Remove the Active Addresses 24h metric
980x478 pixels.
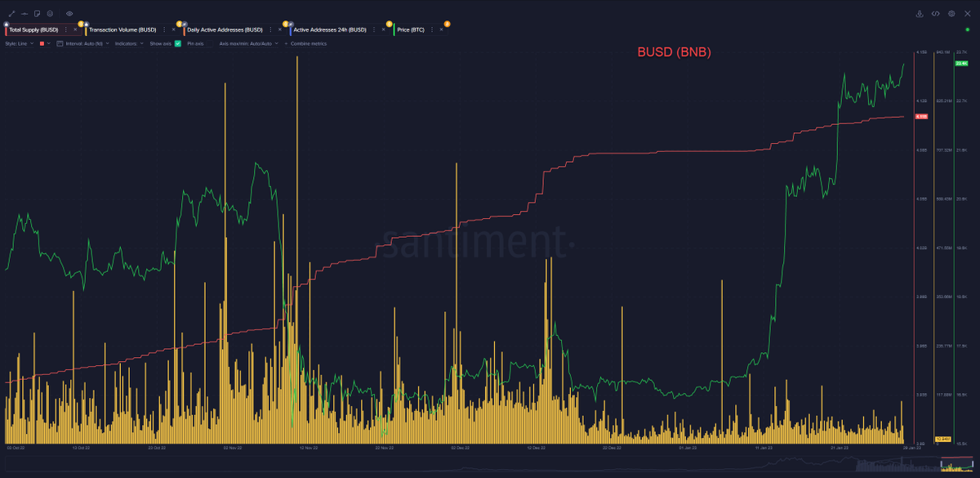(383, 29)
